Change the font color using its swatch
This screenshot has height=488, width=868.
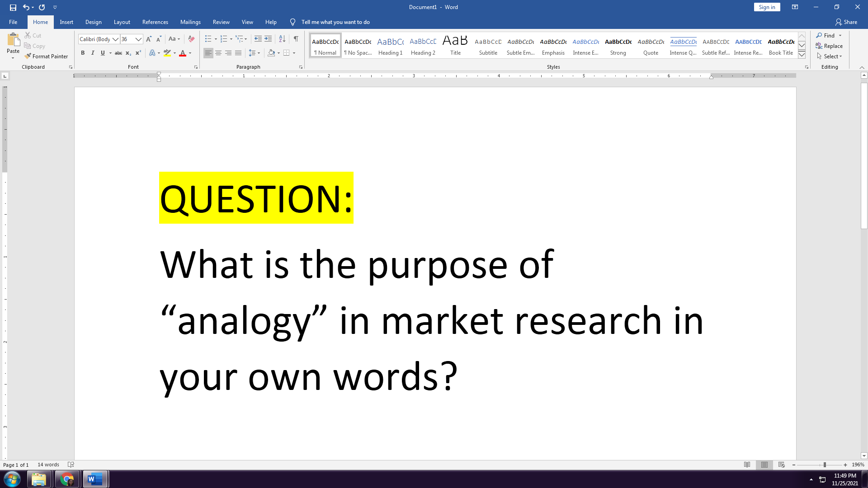point(182,53)
